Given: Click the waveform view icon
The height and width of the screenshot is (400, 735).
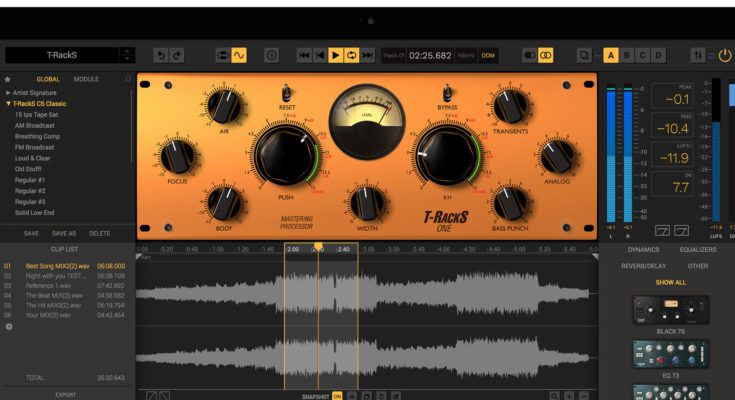Looking at the screenshot, I should [x=239, y=56].
